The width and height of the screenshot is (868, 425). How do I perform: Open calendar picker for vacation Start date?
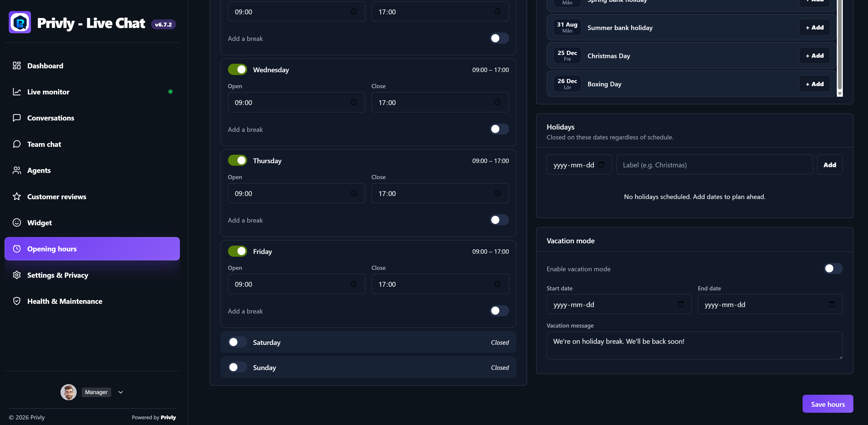[x=681, y=304]
